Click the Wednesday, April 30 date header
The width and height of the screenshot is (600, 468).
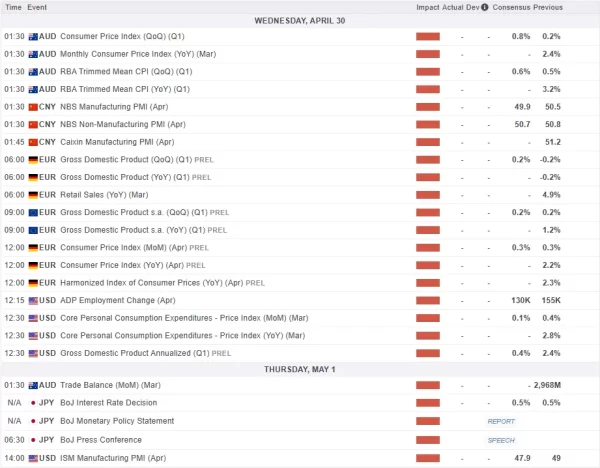click(300, 21)
